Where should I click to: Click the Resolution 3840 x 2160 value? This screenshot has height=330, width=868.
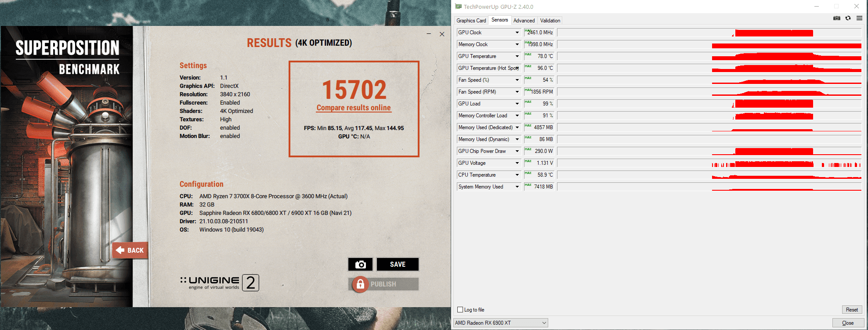coord(235,94)
